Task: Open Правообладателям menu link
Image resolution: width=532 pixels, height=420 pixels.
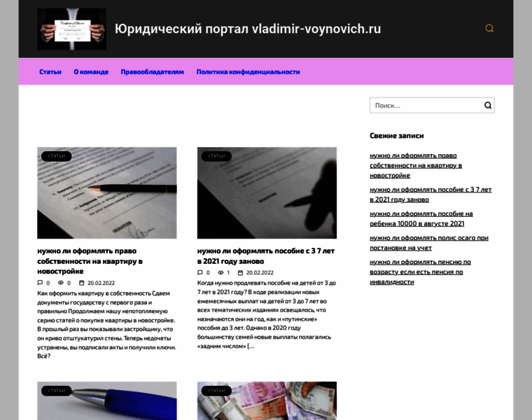Action: pos(153,72)
